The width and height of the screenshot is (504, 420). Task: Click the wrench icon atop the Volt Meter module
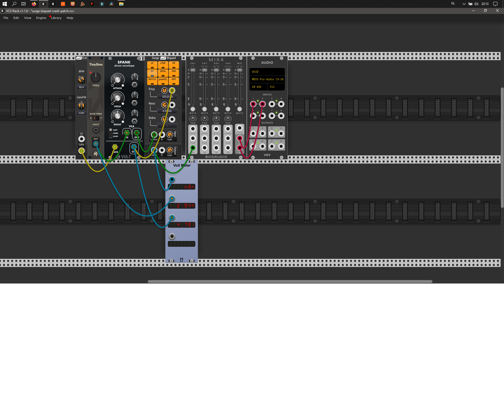(192, 161)
